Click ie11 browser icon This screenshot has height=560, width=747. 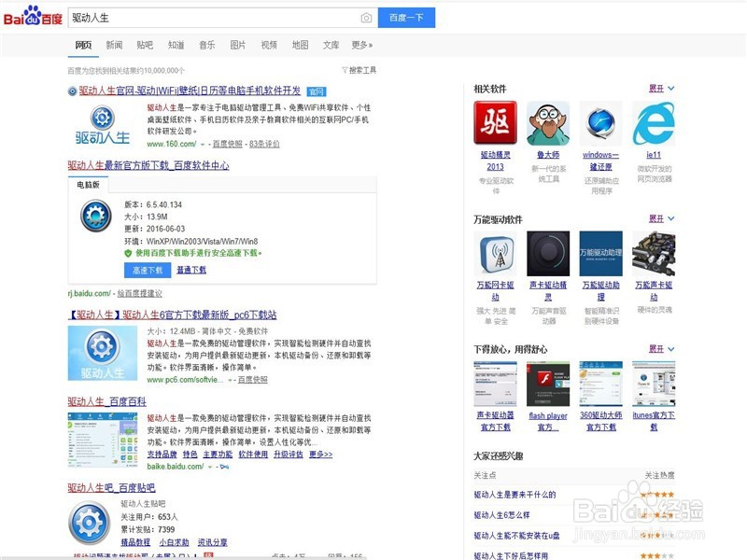[x=654, y=123]
